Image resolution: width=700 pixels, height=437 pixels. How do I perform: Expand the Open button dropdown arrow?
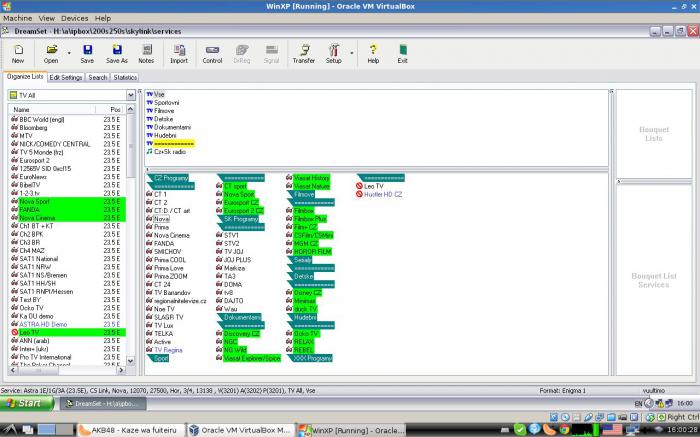pos(69,53)
